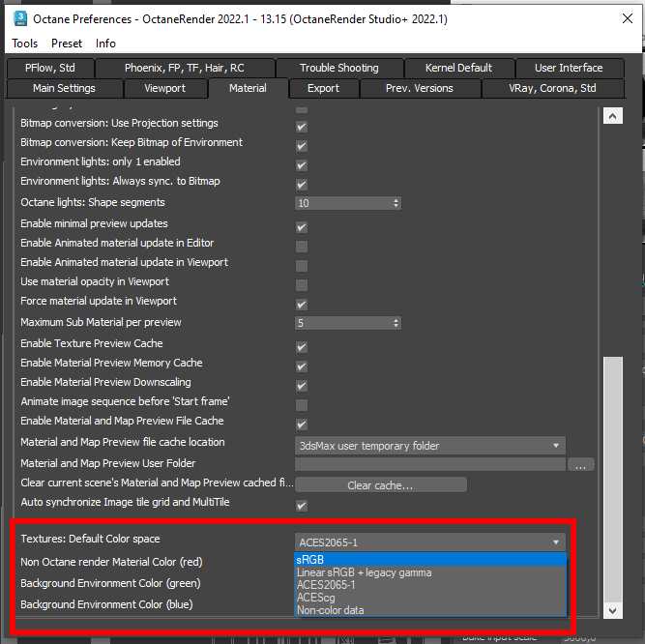Toggle Enable Material Preview Downscaling checkbox
The width and height of the screenshot is (645, 644).
click(302, 386)
